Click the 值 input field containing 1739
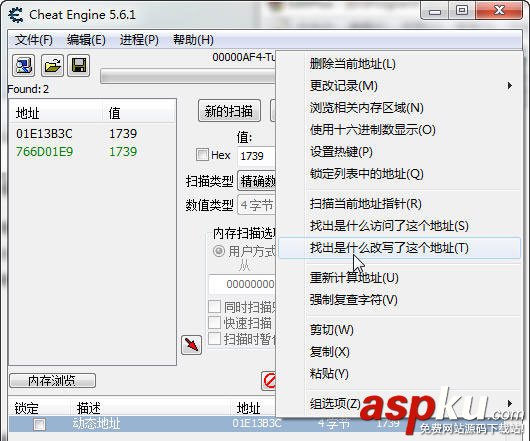This screenshot has width=530, height=441. pos(256,156)
